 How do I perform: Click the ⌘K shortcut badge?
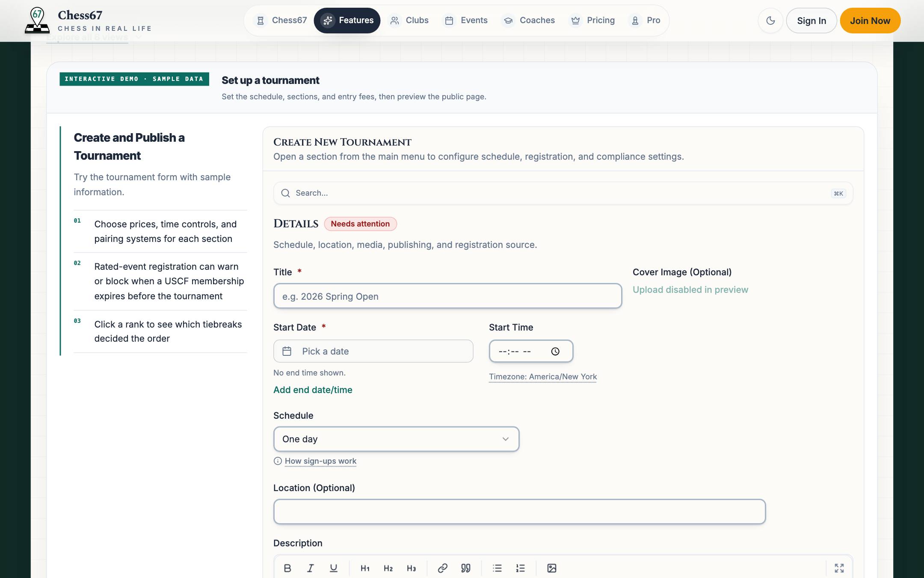click(x=838, y=194)
